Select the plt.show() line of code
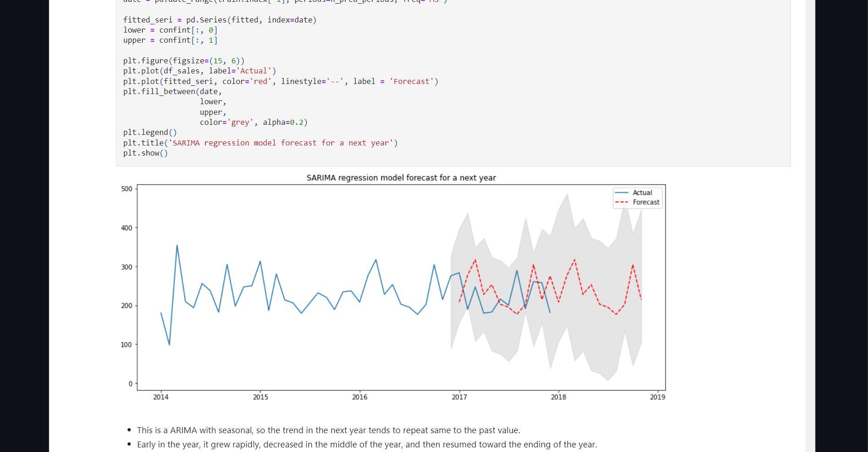The width and height of the screenshot is (868, 452). pyautogui.click(x=145, y=153)
